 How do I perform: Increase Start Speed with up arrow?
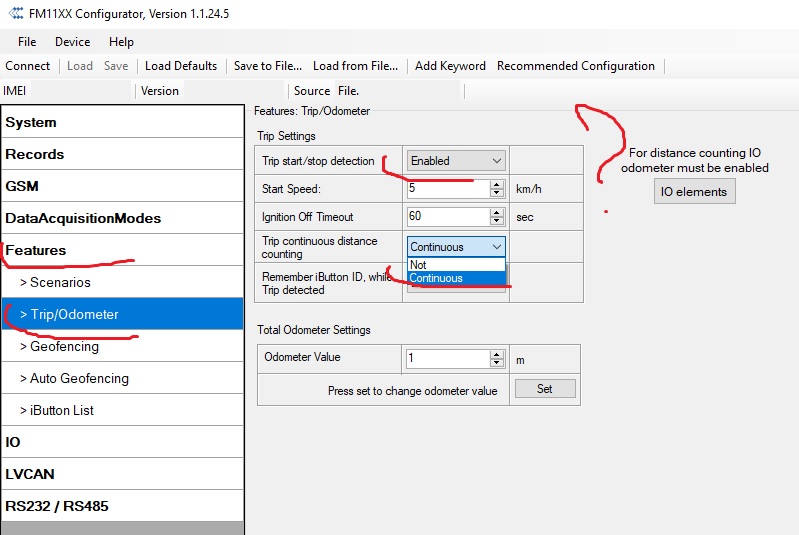497,184
